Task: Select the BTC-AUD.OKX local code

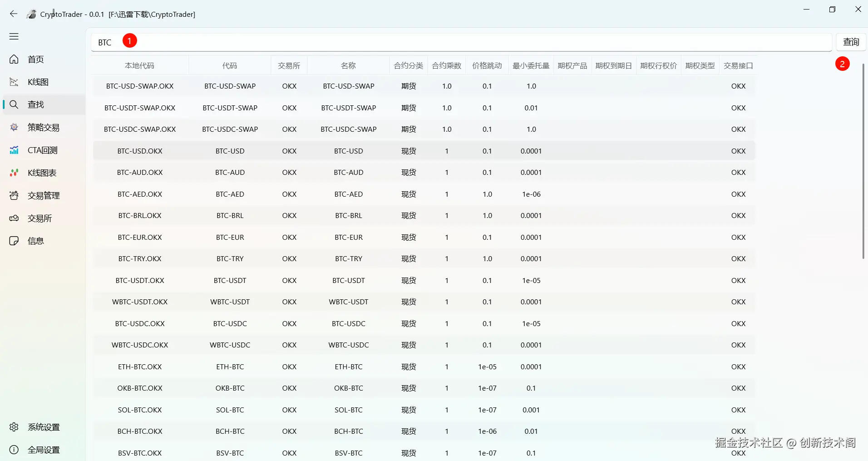Action: (140, 173)
